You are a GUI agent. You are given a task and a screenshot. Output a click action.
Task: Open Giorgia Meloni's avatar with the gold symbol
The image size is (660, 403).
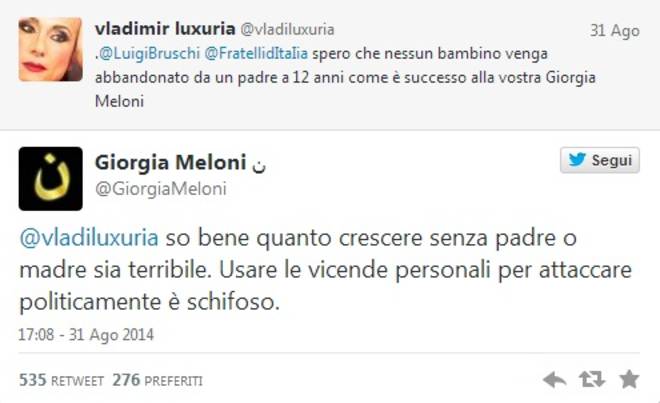coord(51,179)
